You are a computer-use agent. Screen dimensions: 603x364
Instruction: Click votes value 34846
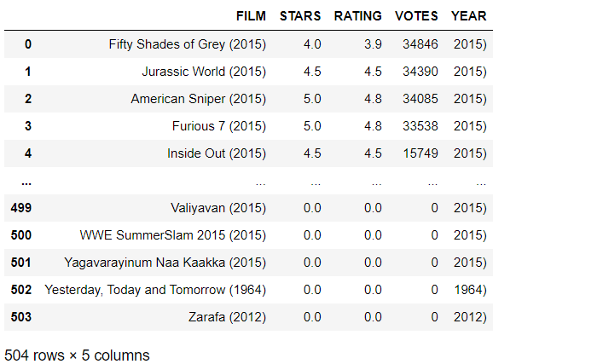pyautogui.click(x=420, y=44)
